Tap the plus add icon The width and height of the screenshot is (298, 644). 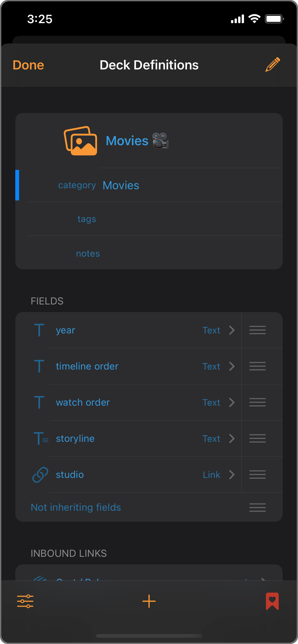tap(149, 601)
